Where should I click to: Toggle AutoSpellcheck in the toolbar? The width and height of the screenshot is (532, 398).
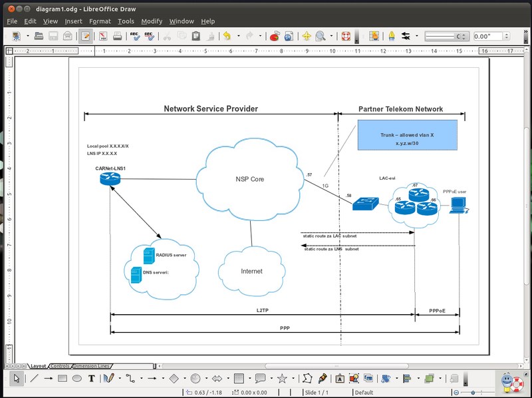coord(150,36)
